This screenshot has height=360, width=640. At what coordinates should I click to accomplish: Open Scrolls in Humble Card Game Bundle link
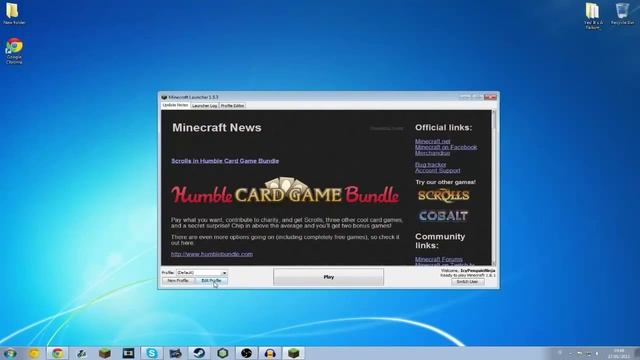225,161
